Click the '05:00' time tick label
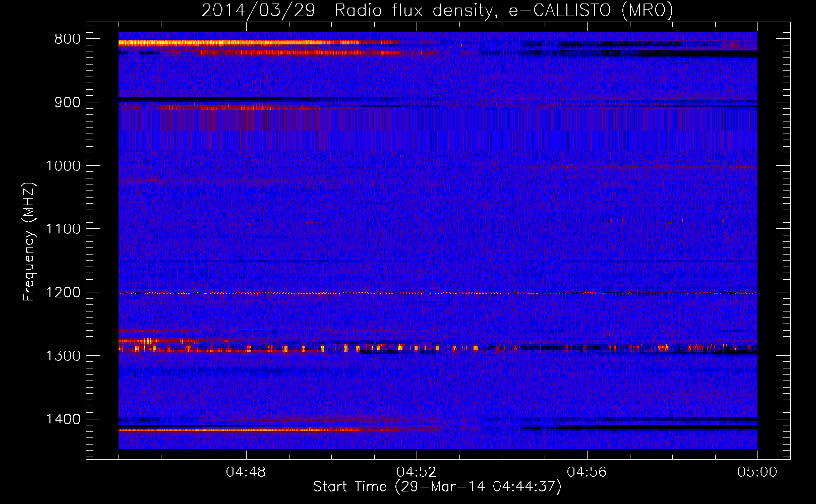The height and width of the screenshot is (504, 816). tap(757, 472)
